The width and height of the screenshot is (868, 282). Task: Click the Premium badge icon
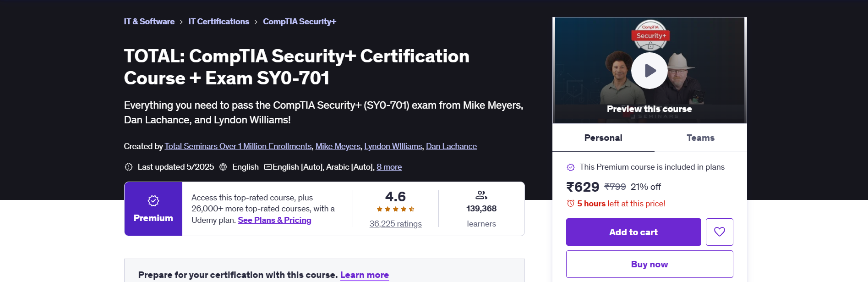click(x=153, y=201)
